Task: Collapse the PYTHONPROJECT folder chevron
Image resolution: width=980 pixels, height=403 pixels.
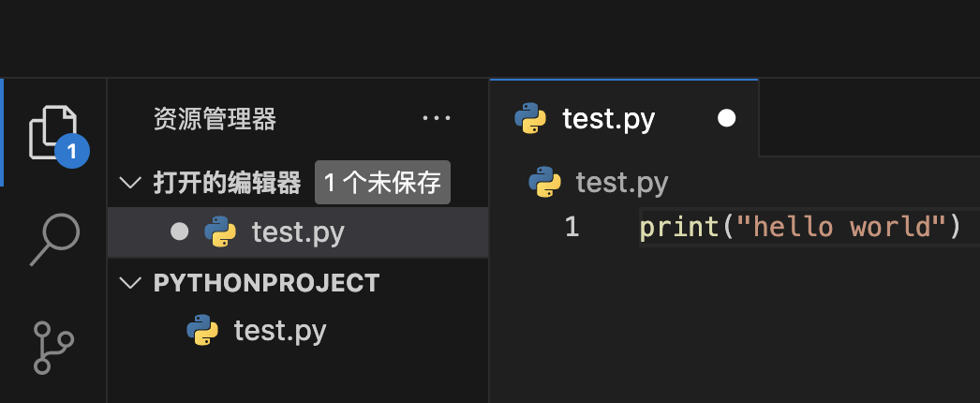Action: pos(130,283)
